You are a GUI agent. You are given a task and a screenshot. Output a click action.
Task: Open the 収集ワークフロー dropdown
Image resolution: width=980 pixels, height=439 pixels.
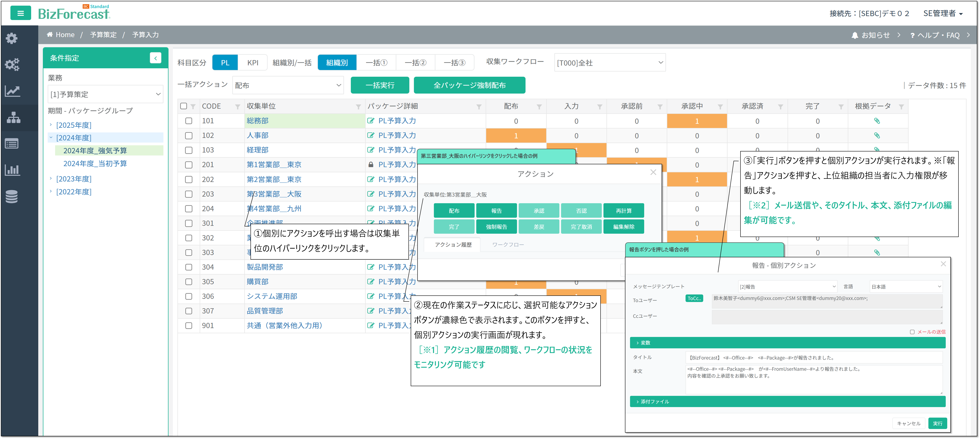point(609,63)
